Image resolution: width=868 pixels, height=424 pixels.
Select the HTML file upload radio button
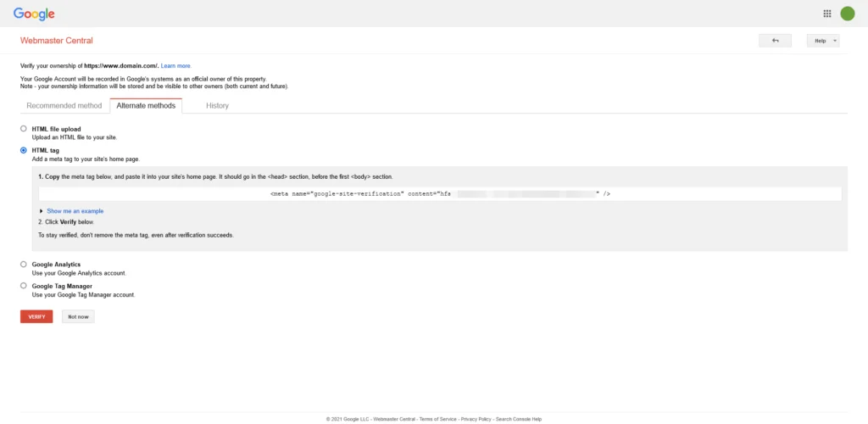point(23,128)
